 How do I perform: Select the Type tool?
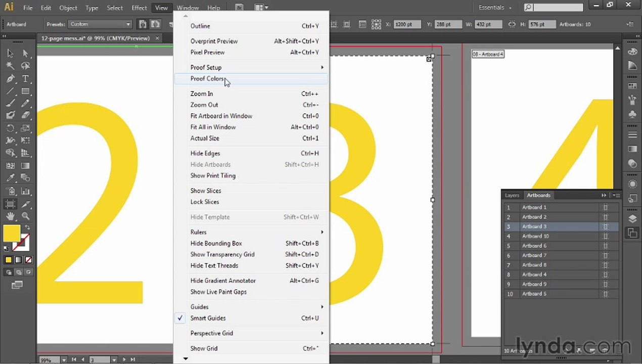25,78
